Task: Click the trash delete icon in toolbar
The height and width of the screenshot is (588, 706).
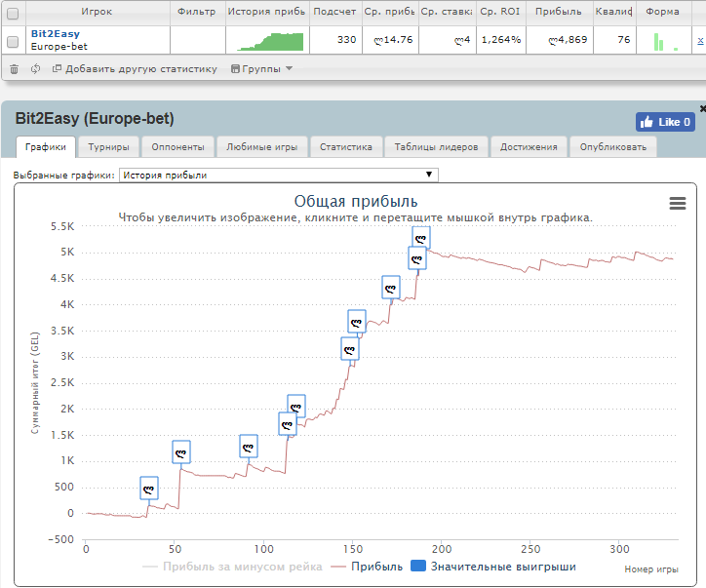Action: pyautogui.click(x=14, y=69)
